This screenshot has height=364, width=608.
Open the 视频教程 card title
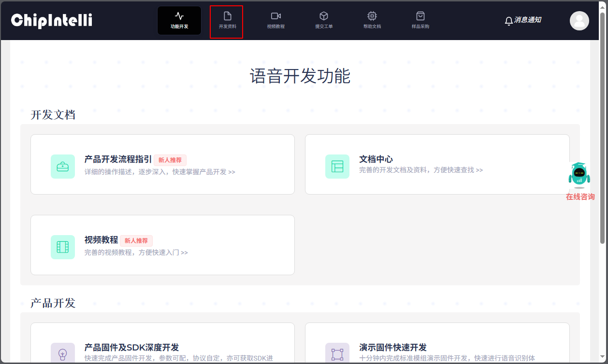click(101, 240)
